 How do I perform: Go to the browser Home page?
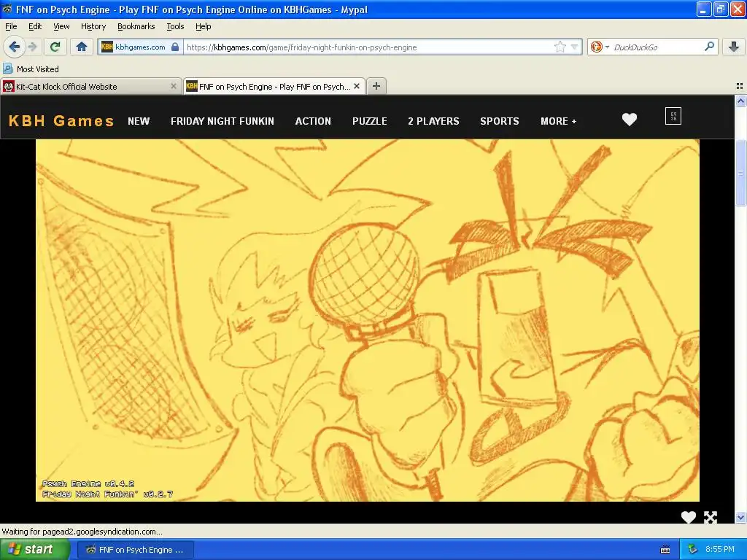82,47
